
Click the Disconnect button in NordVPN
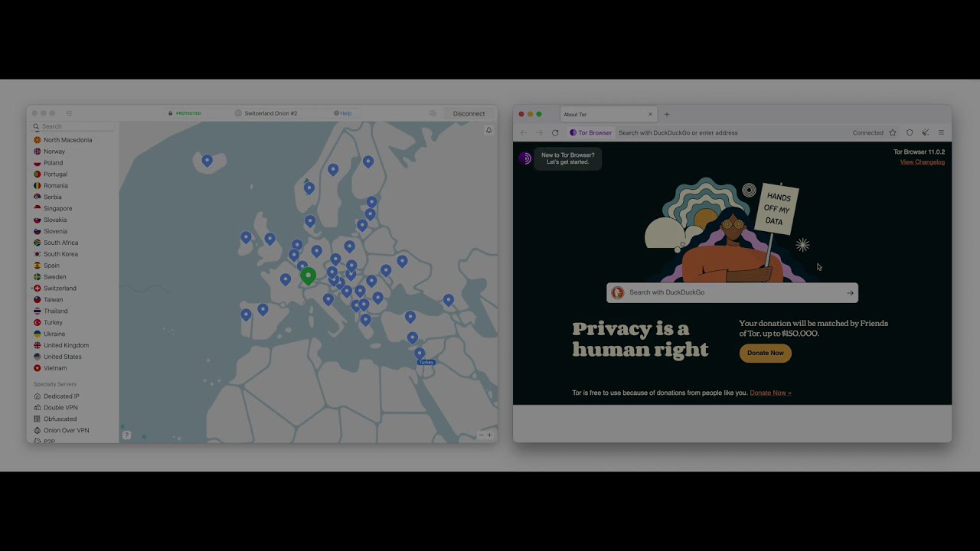click(x=469, y=113)
